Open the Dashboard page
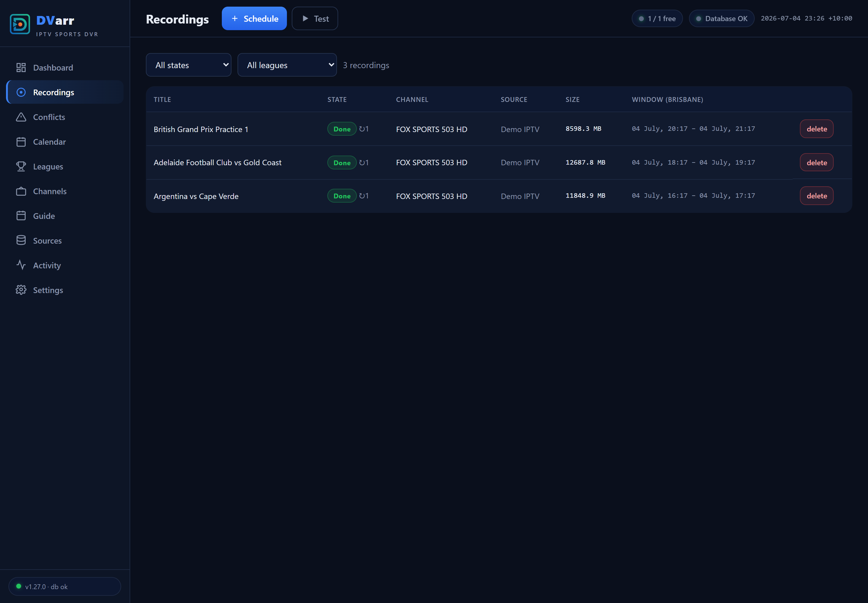Image resolution: width=868 pixels, height=603 pixels. click(x=65, y=68)
